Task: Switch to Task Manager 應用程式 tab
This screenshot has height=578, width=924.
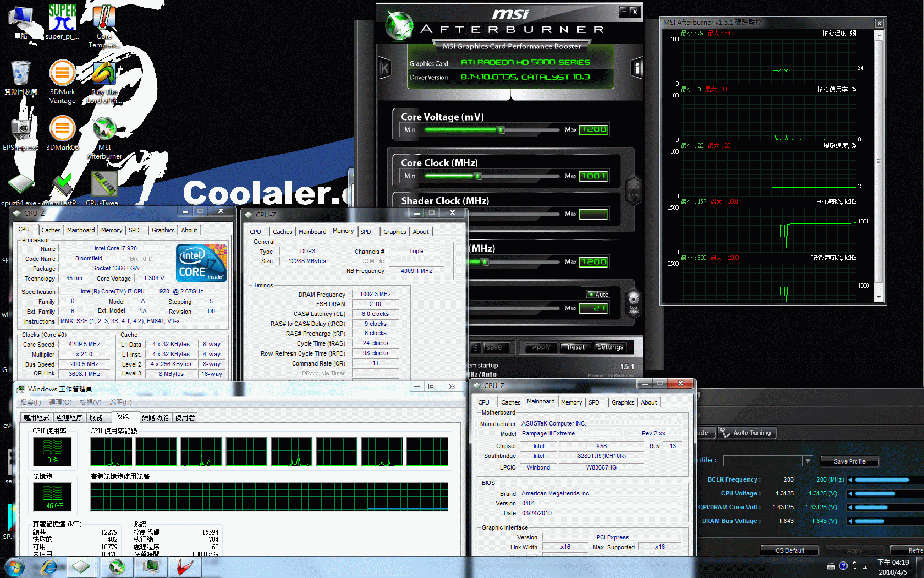Action: click(x=36, y=418)
